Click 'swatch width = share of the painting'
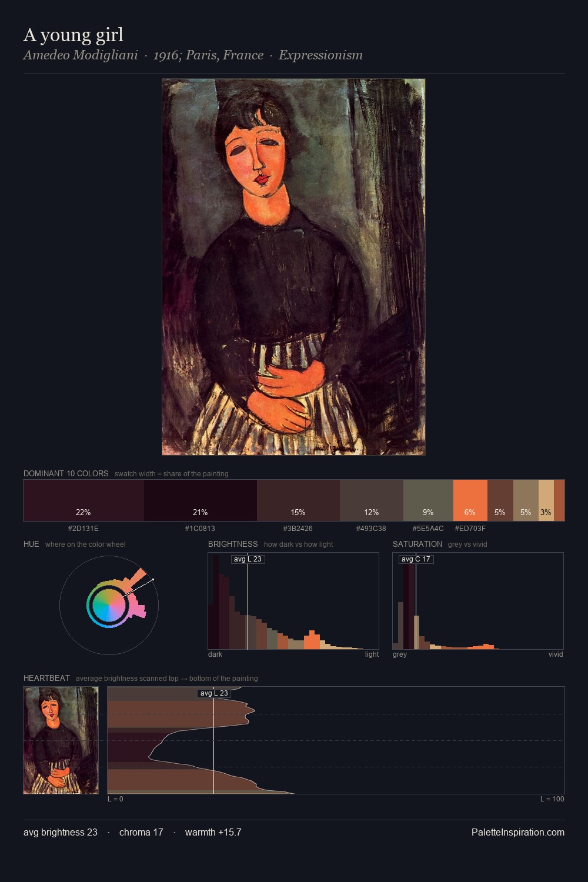This screenshot has height=882, width=588. tap(172, 474)
